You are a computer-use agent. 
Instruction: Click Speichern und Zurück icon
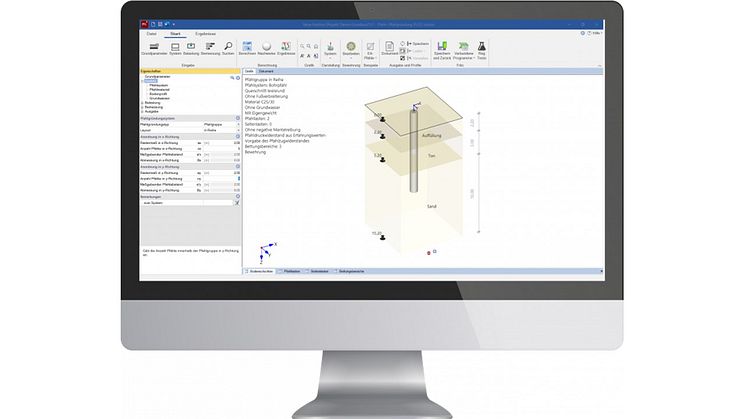[443, 47]
